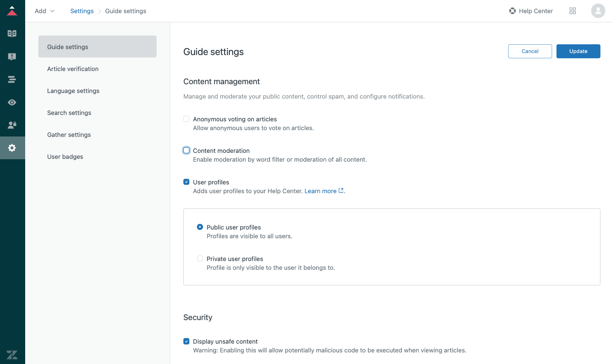This screenshot has width=612, height=364.
Task: Disable the Display unsafe content checkbox
Action: [x=186, y=341]
